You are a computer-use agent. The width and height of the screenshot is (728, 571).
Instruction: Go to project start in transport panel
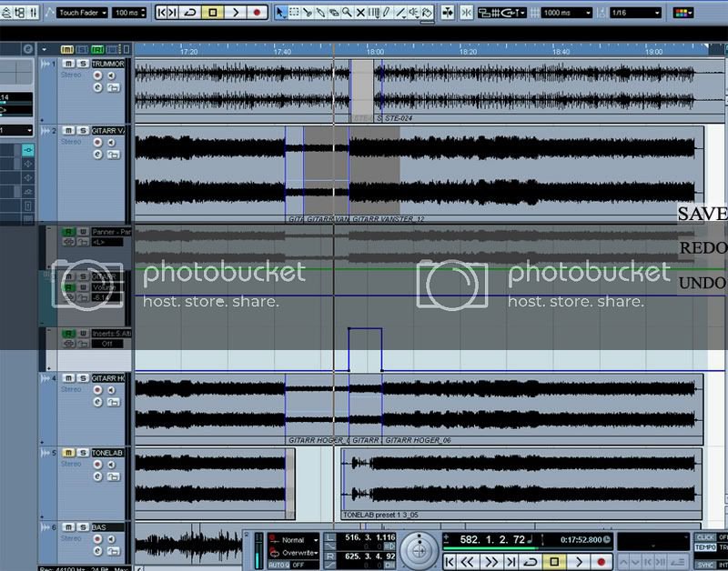coord(450,562)
